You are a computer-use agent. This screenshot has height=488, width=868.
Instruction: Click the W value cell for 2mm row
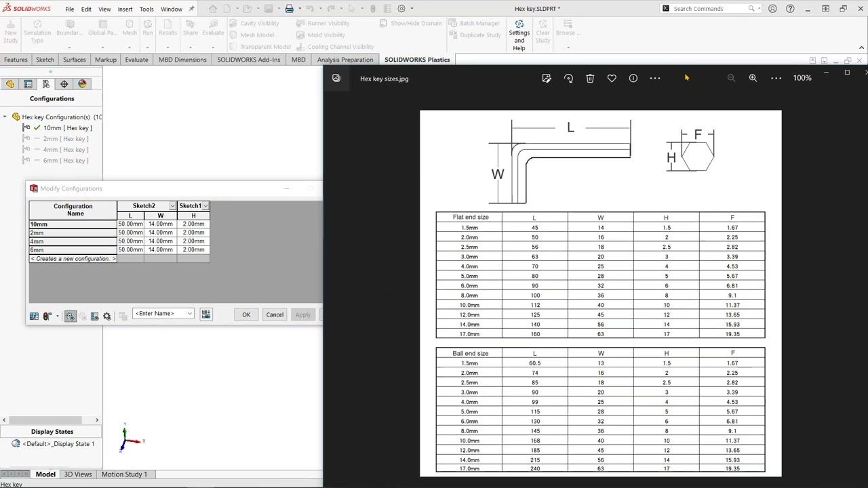point(160,232)
